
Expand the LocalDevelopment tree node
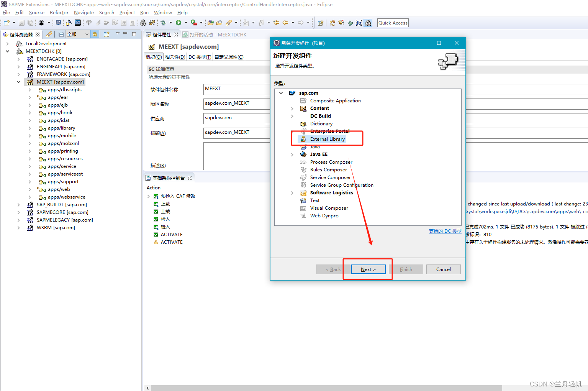tap(7, 44)
